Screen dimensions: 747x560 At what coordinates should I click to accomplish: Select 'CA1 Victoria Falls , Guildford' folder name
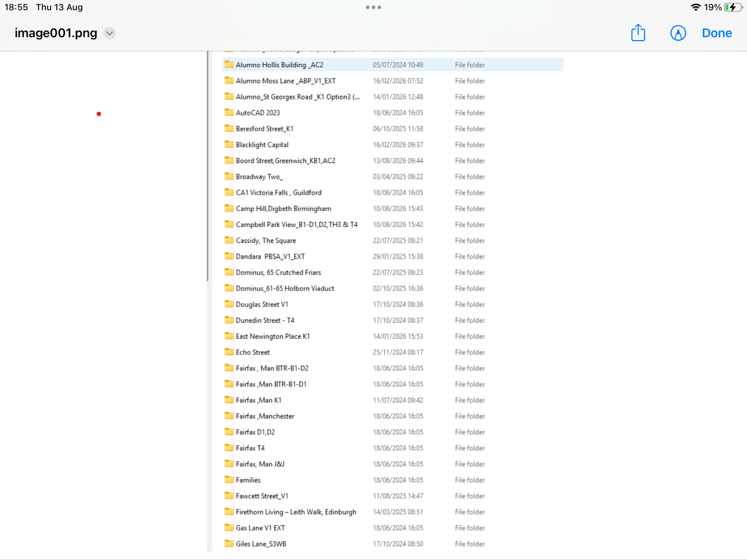point(279,192)
